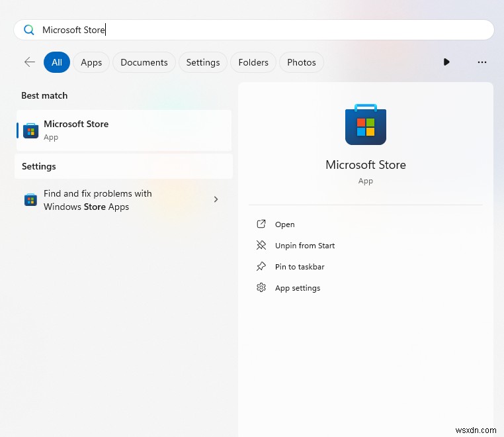504x437 pixels.
Task: Select the All filter tab
Action: 57,62
